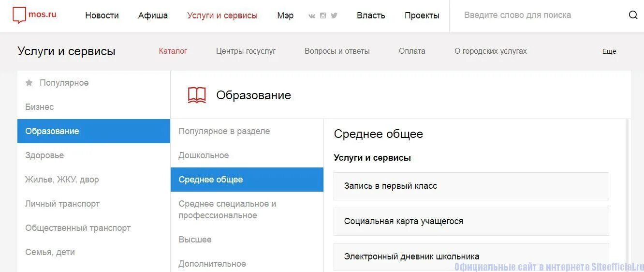Click the Услуги и сервисы page heading

[66, 51]
